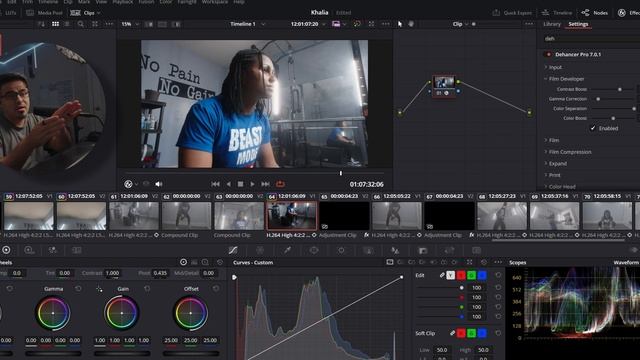Mute viewer audio speaker icon

pyautogui.click(x=159, y=184)
